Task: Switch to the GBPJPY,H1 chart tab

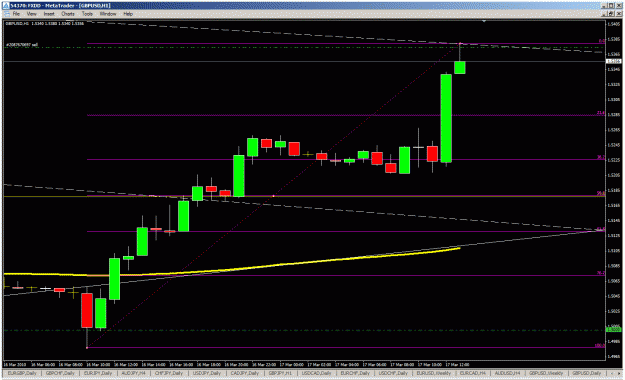Action: pyautogui.click(x=280, y=373)
